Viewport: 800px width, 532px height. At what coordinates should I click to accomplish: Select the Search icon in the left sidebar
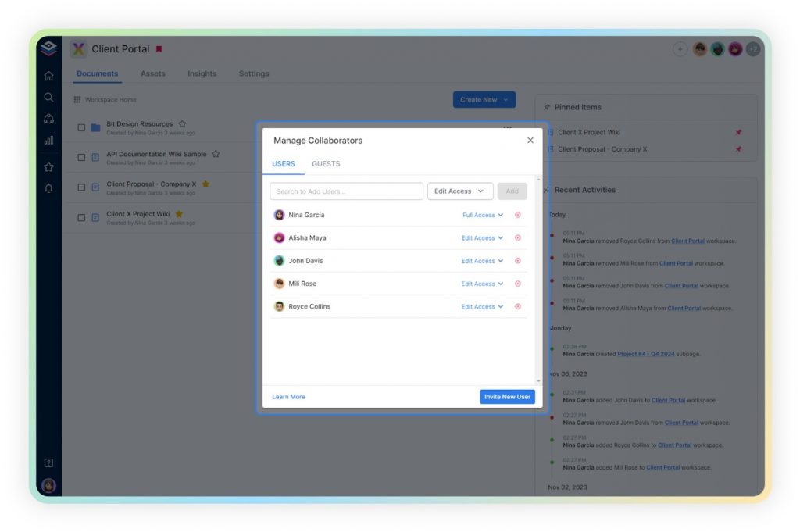(x=48, y=97)
